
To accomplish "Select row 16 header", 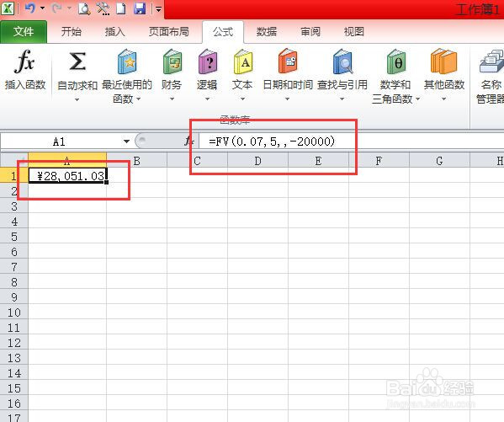I will (x=13, y=403).
